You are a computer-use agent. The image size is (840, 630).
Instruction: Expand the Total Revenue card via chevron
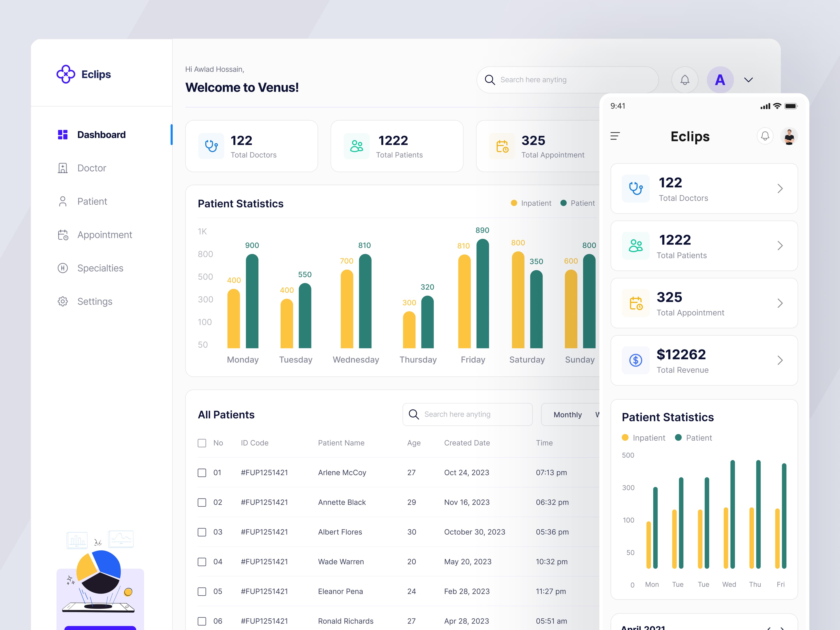pyautogui.click(x=780, y=360)
